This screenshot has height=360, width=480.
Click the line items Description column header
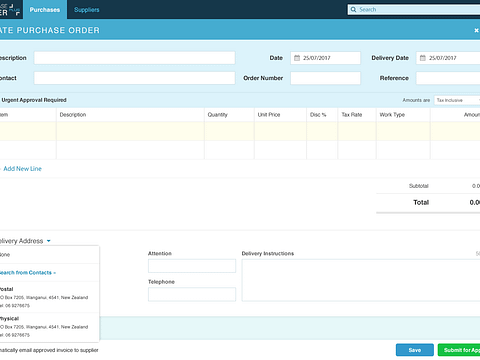(73, 115)
